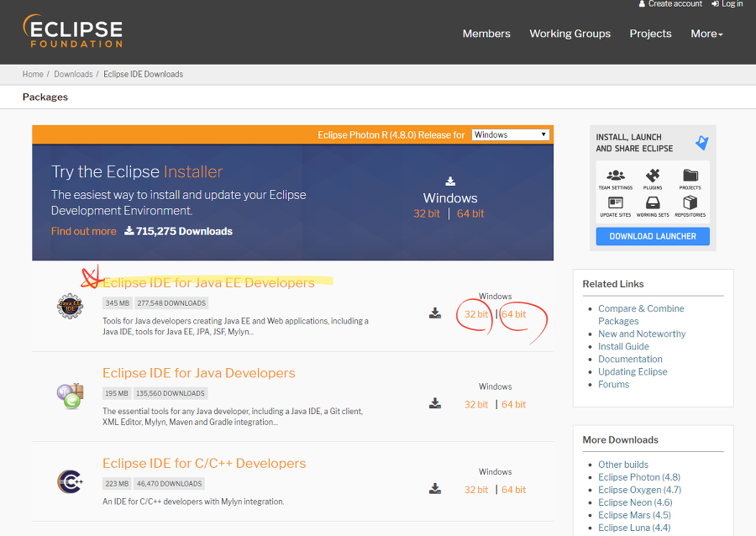Screen dimensions: 756x536
Task: Click the Download Launcher button
Action: coord(653,236)
